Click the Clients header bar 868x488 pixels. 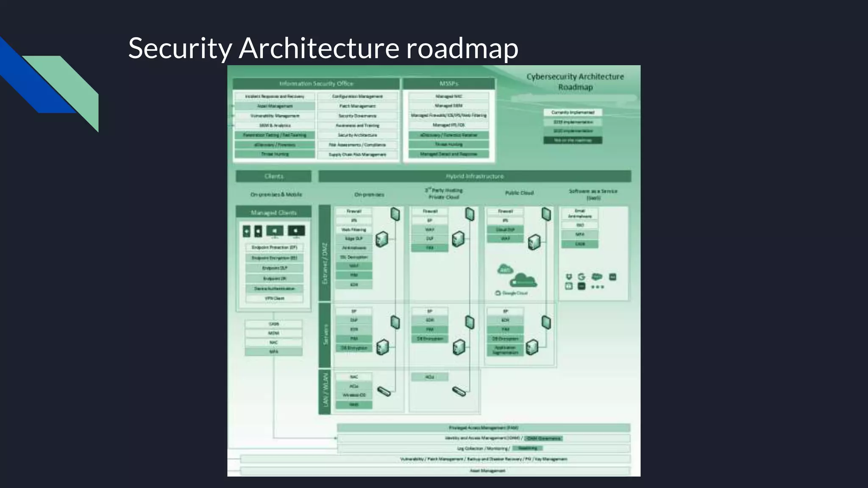pos(274,176)
